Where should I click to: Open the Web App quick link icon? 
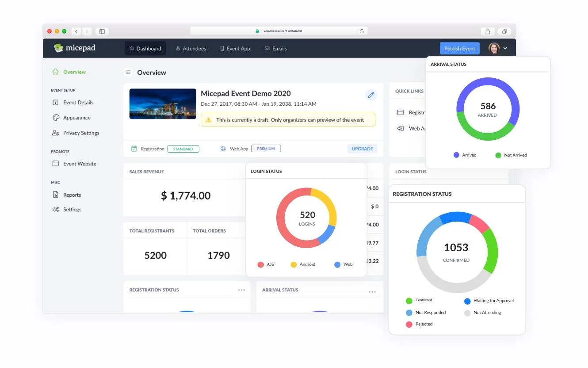coord(401,128)
